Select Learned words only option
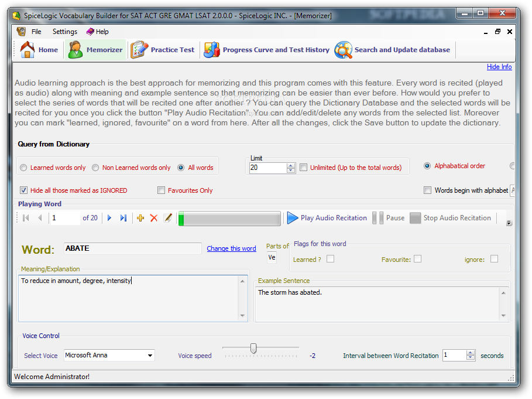532x399 pixels. tap(53, 168)
